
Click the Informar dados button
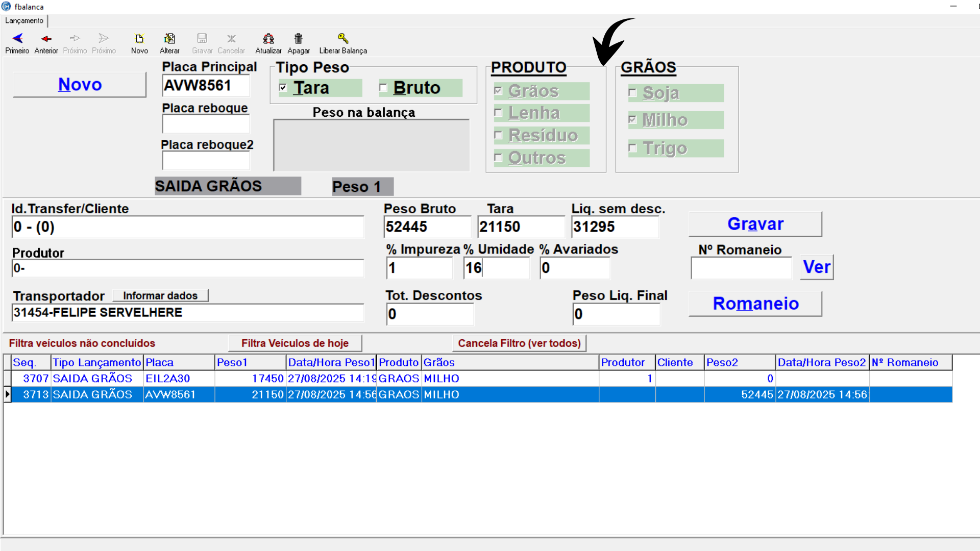(160, 296)
